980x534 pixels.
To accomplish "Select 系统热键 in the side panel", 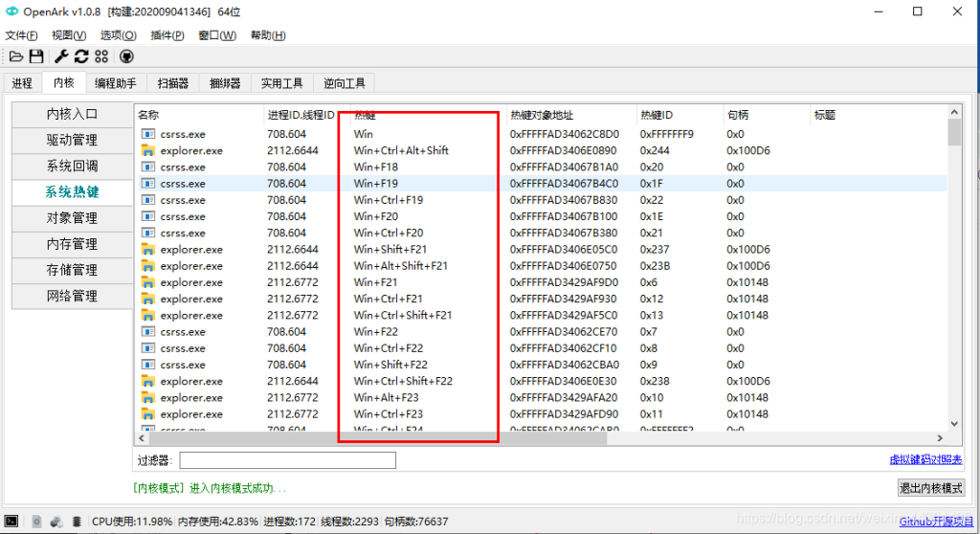I will click(x=72, y=192).
